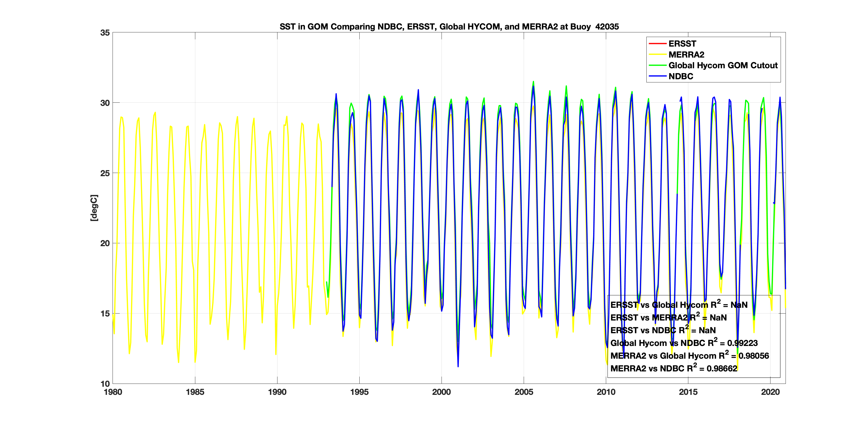Click the 2020 x-axis tick label
Screen dimensions: 868x431
point(770,392)
